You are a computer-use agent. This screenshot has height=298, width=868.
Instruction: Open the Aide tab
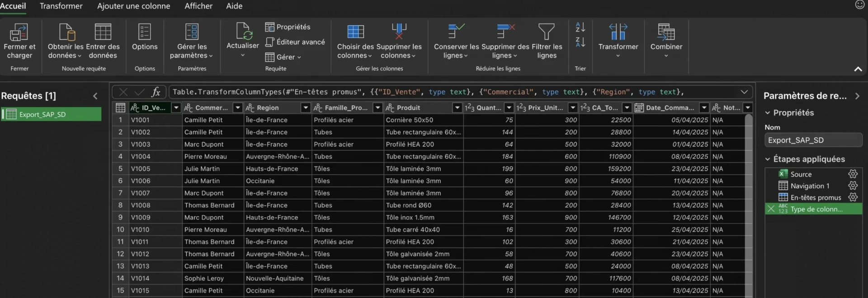[x=234, y=6]
